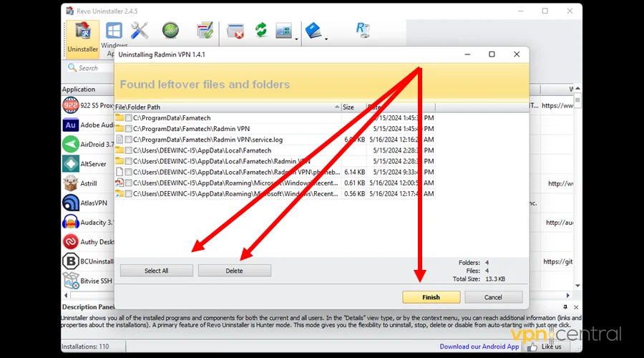Click the Finish button
Image resolution: width=644 pixels, height=358 pixels.
431,297
